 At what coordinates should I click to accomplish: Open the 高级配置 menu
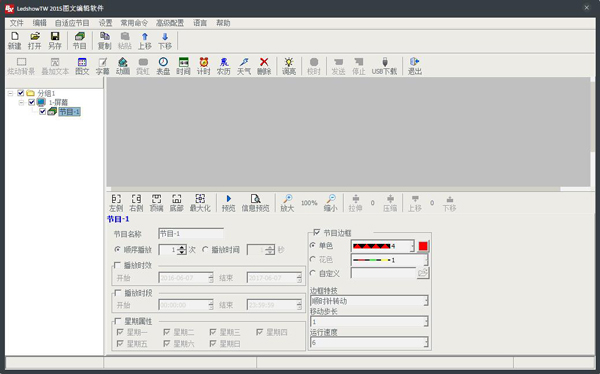point(170,23)
